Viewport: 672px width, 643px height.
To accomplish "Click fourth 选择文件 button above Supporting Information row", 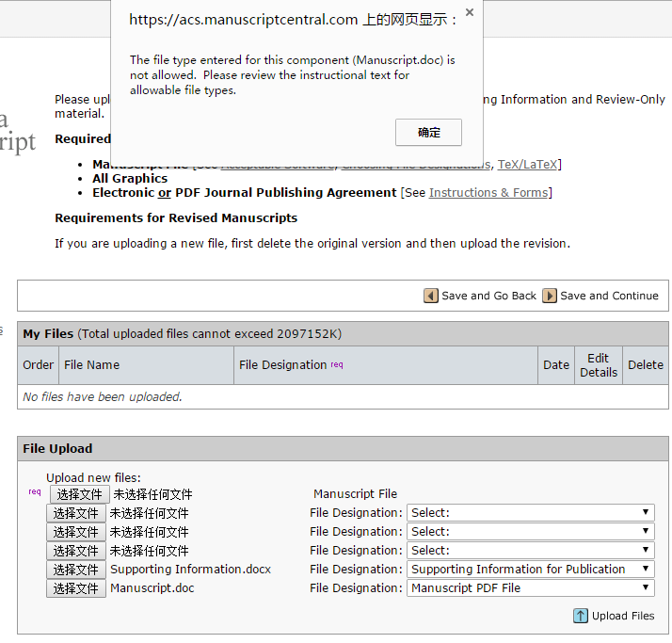I will pos(76,551).
